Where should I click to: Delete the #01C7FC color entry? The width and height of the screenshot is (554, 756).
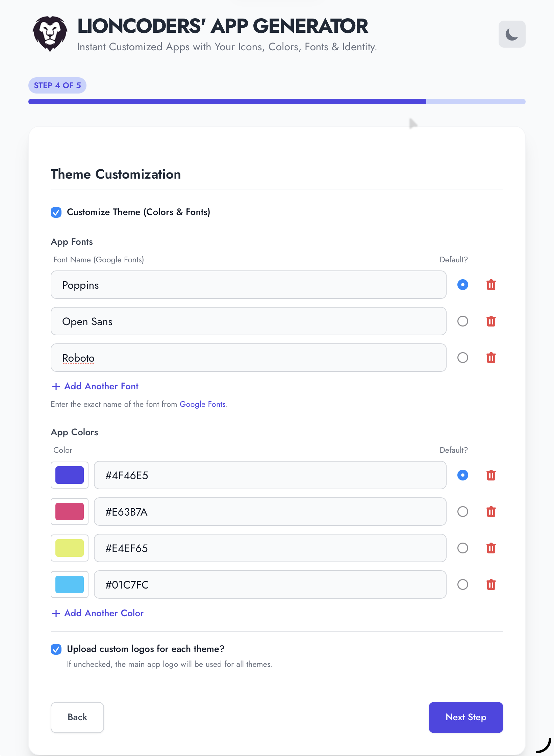(491, 584)
